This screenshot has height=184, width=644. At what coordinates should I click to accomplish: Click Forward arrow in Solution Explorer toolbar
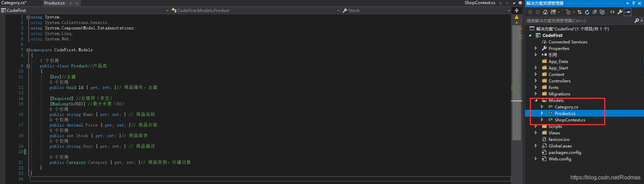tap(538, 12)
